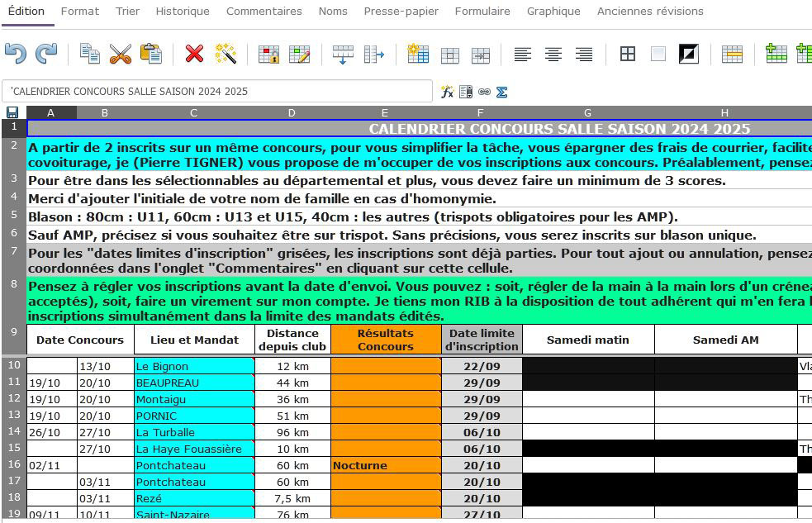Click the formula bar input field

217,91
